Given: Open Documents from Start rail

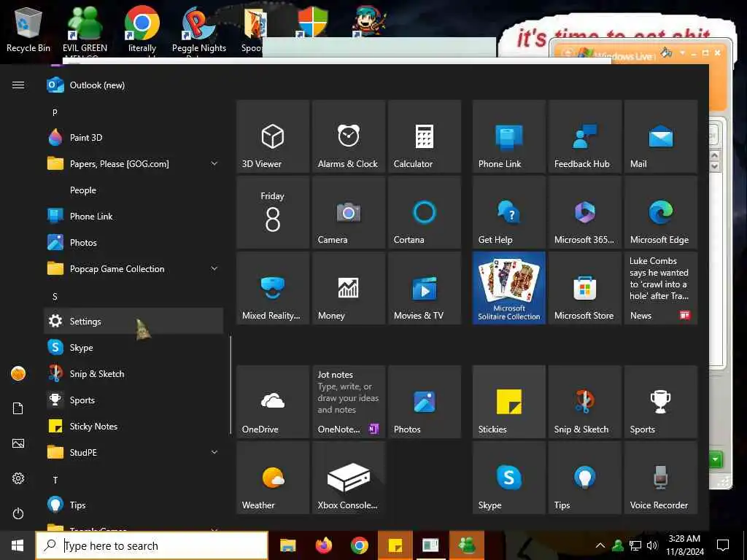Looking at the screenshot, I should (x=18, y=408).
